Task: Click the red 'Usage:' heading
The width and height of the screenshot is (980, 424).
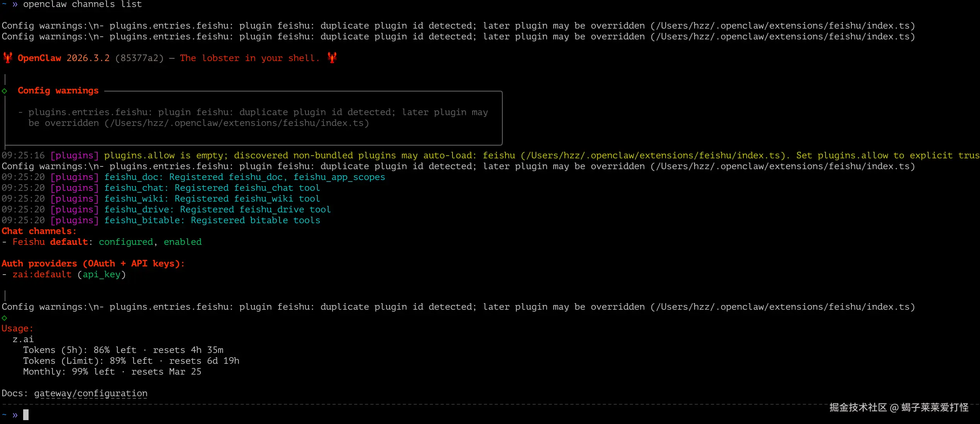Action: tap(17, 329)
